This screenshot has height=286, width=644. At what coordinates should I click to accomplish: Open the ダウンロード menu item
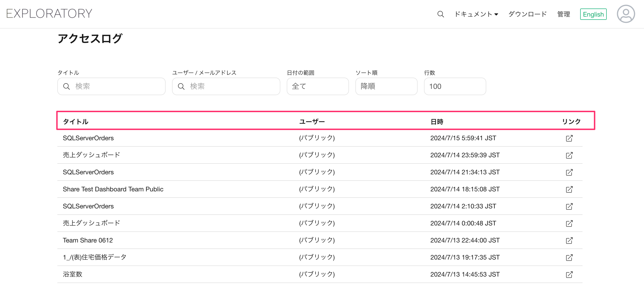[527, 14]
